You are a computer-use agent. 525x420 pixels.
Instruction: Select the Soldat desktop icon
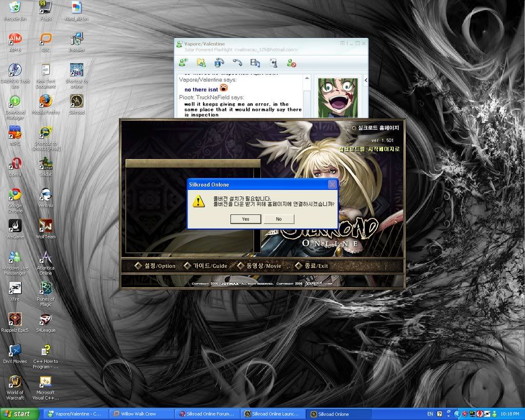(46, 167)
